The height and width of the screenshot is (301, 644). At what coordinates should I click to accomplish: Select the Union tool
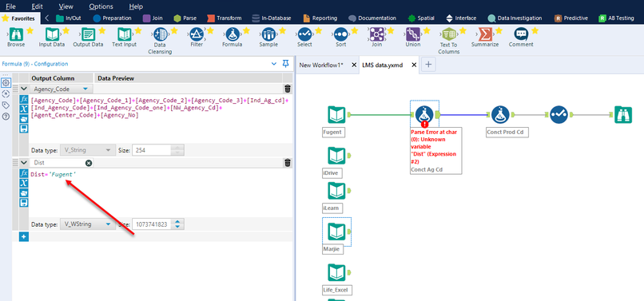tap(412, 34)
